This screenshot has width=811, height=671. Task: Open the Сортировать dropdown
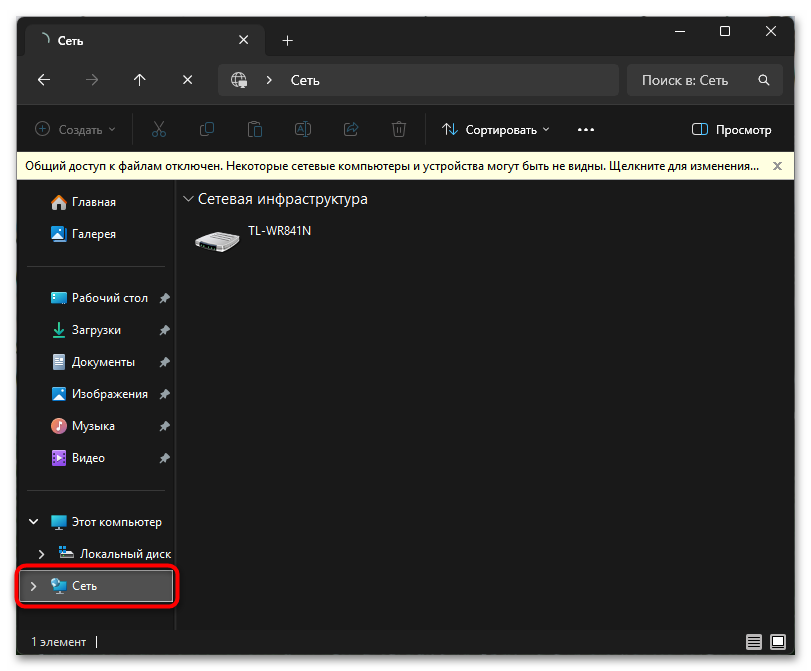(496, 130)
